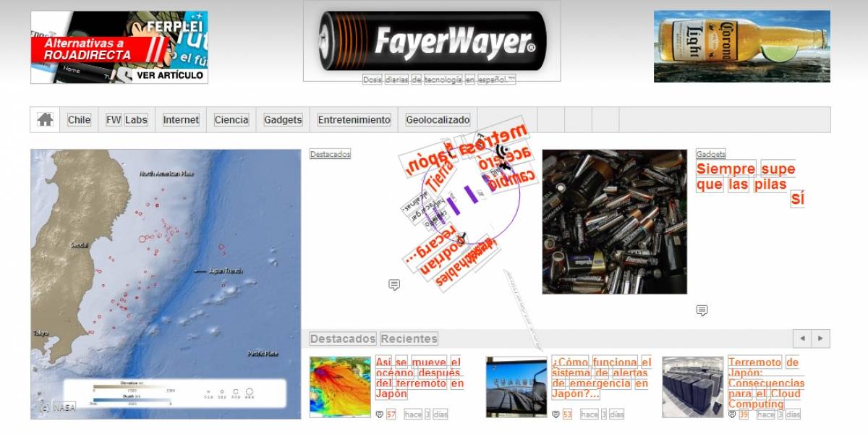Advance carousel with the right arrow
The height and width of the screenshot is (434, 868).
820,339
